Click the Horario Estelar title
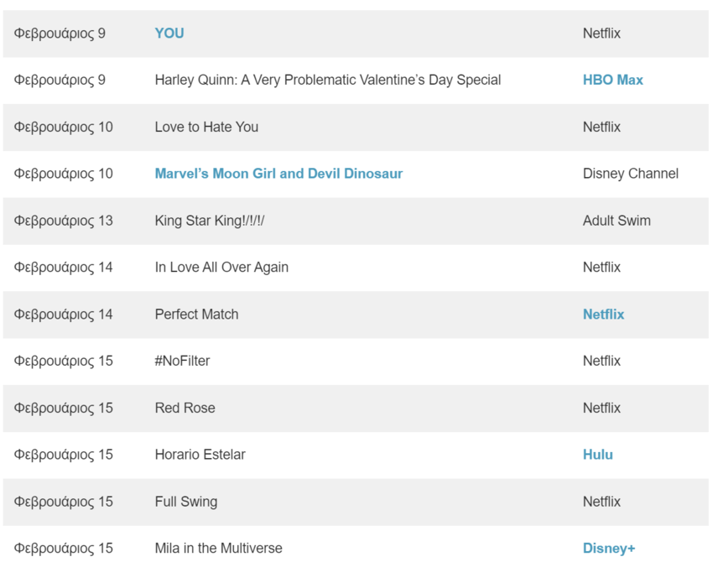728x588 pixels. click(200, 455)
